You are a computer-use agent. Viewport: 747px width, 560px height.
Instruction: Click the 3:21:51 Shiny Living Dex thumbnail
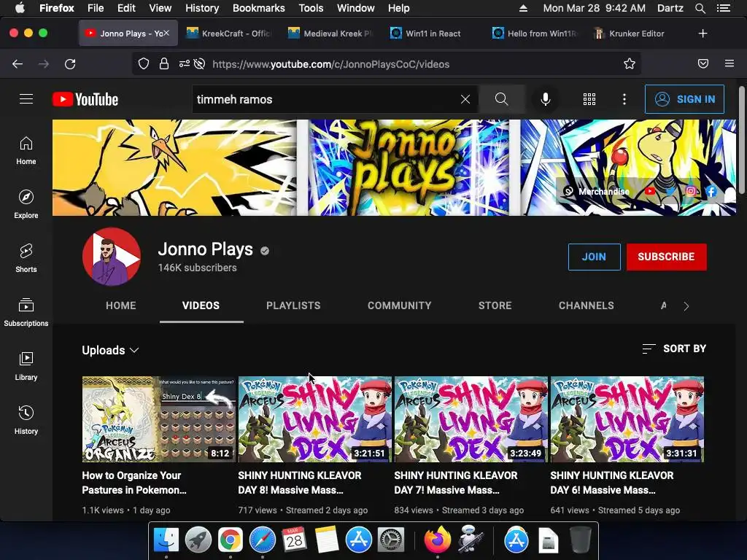(314, 419)
